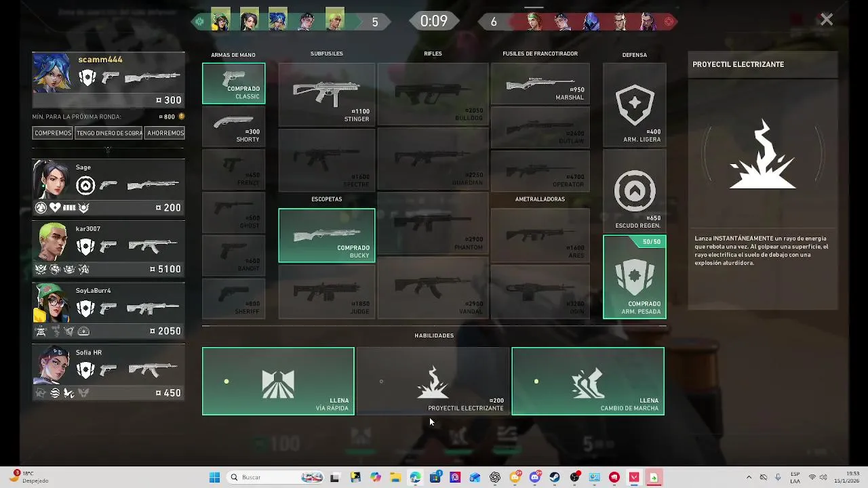Screen dimensions: 868x488
Task: Click the taskbar Buscar search box
Action: 275,477
